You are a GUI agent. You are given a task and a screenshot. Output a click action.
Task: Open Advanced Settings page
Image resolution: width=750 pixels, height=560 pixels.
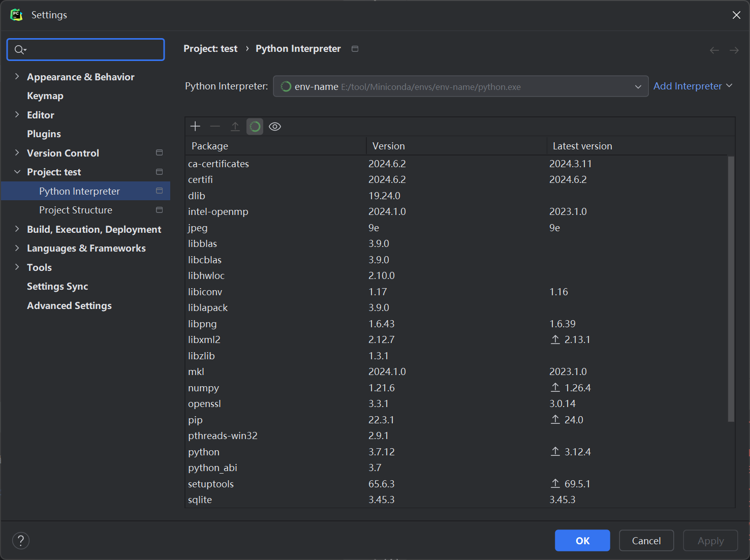pos(69,305)
